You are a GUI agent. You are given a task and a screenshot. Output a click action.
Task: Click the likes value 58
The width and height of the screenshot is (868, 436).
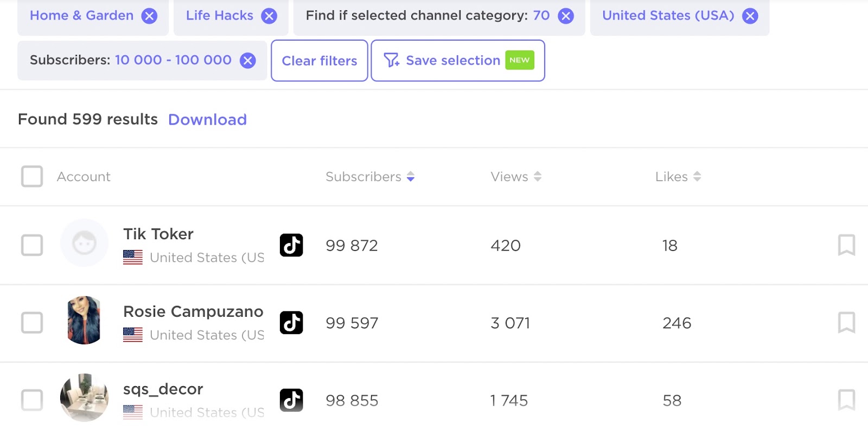[x=672, y=401]
